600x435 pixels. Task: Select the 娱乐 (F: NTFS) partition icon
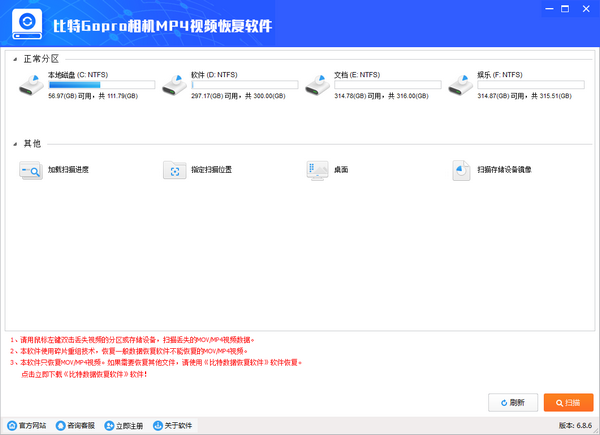(x=461, y=85)
